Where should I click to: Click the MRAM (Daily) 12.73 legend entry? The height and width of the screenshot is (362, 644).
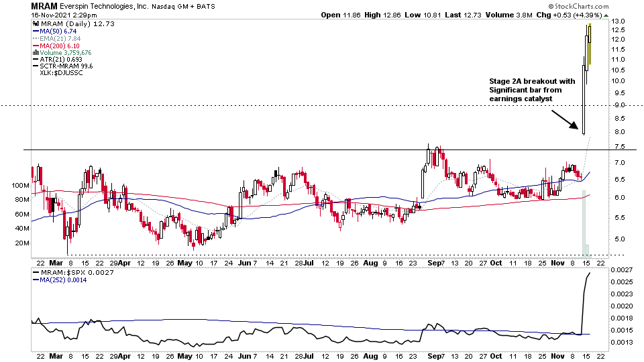(78, 24)
